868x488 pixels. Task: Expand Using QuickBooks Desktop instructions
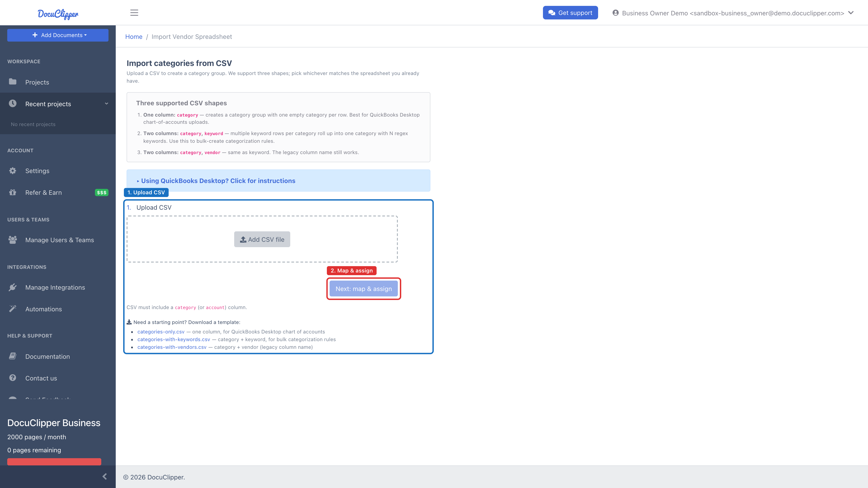point(216,181)
